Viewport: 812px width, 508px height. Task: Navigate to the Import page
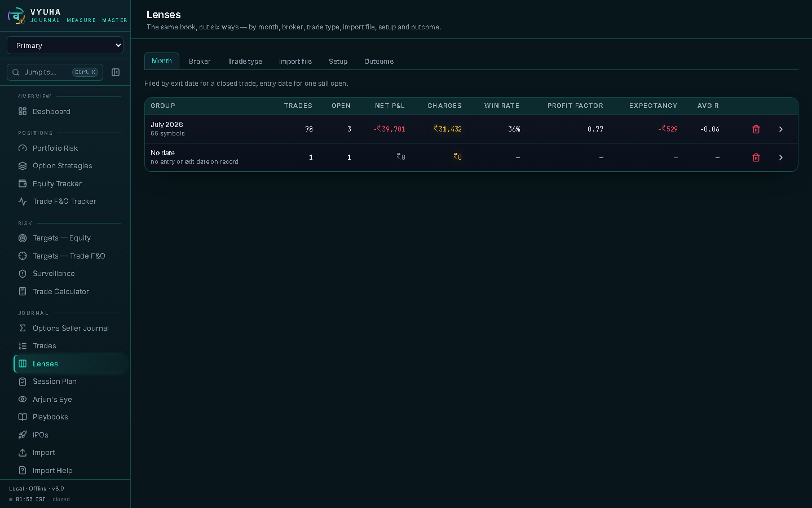point(70,453)
